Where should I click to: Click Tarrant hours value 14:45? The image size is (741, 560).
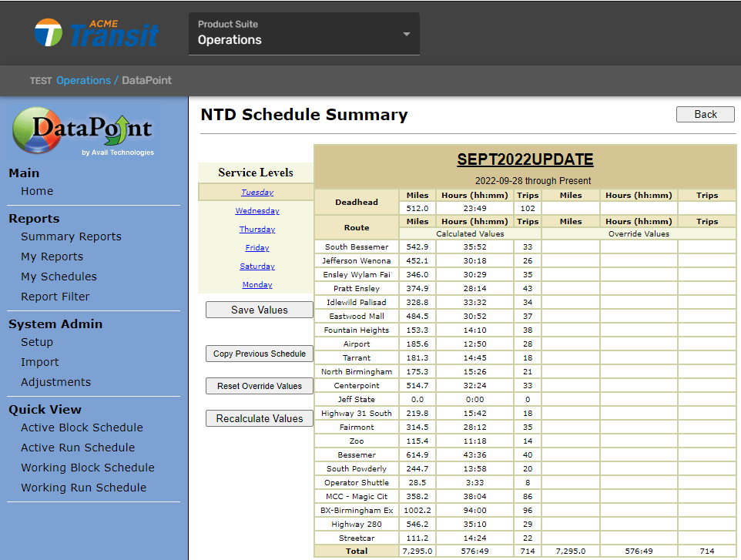(475, 357)
